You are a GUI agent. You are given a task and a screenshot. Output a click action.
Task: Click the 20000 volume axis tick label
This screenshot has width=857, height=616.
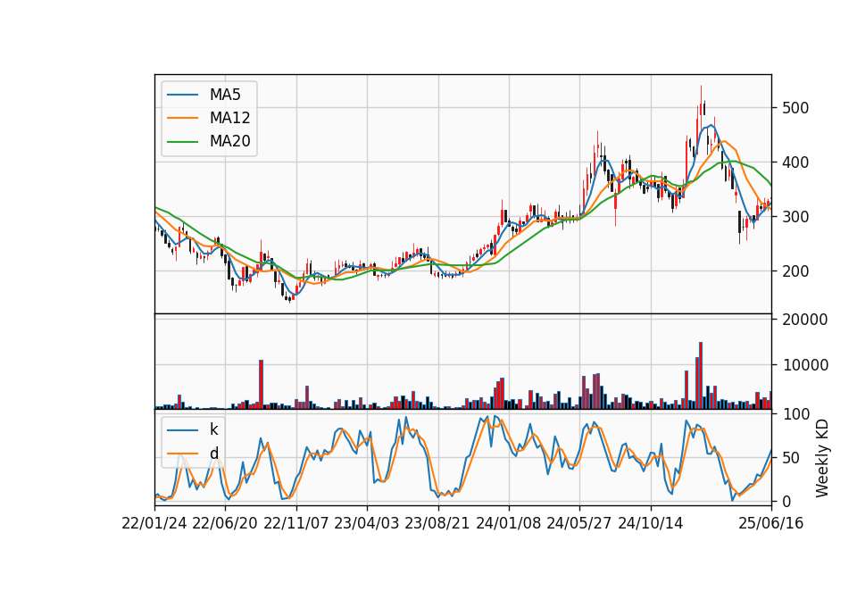click(x=805, y=320)
